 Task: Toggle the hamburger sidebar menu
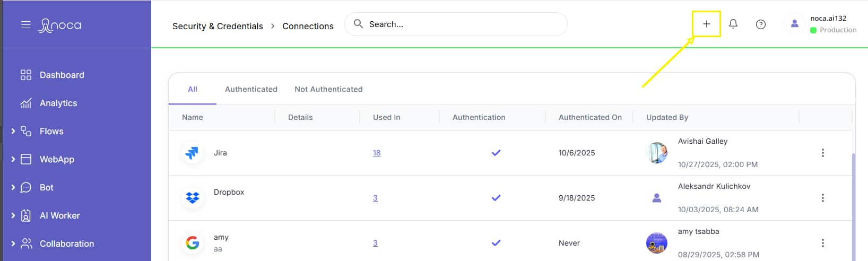25,25
